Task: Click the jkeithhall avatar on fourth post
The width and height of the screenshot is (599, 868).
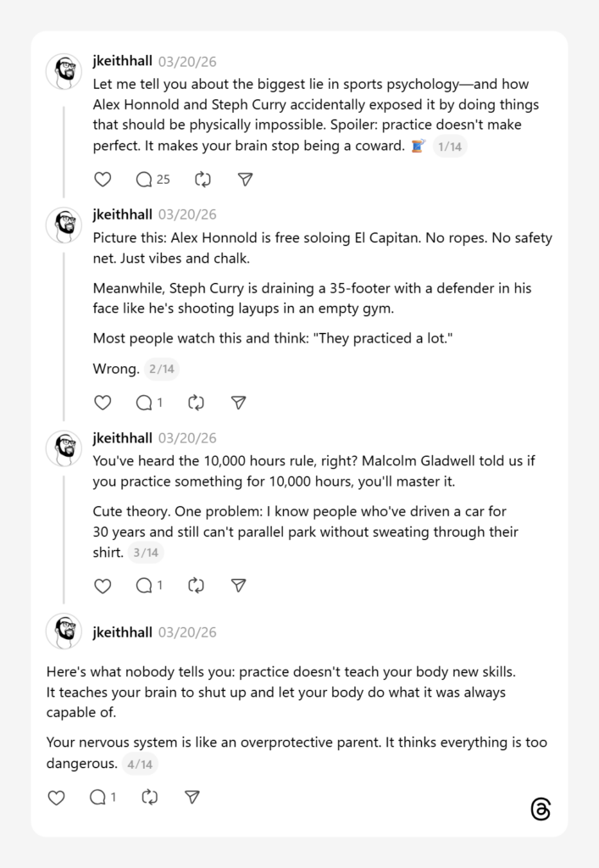Action: click(64, 632)
